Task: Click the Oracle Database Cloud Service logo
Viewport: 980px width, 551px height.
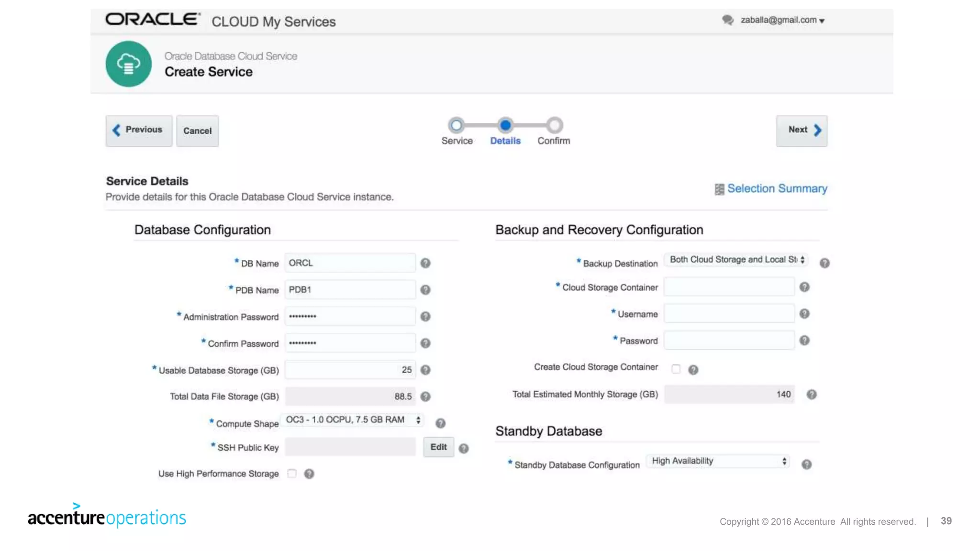Action: click(128, 64)
